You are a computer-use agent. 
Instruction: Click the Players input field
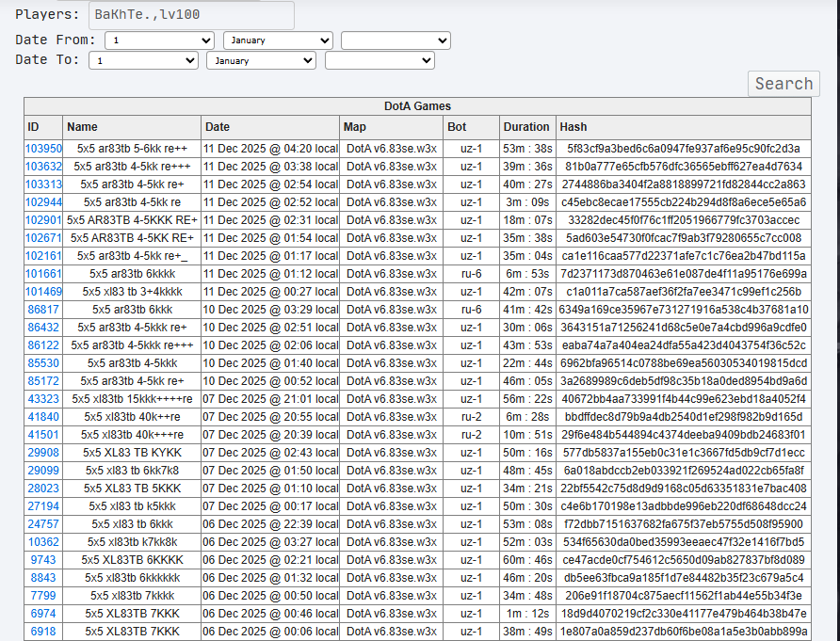click(x=191, y=15)
